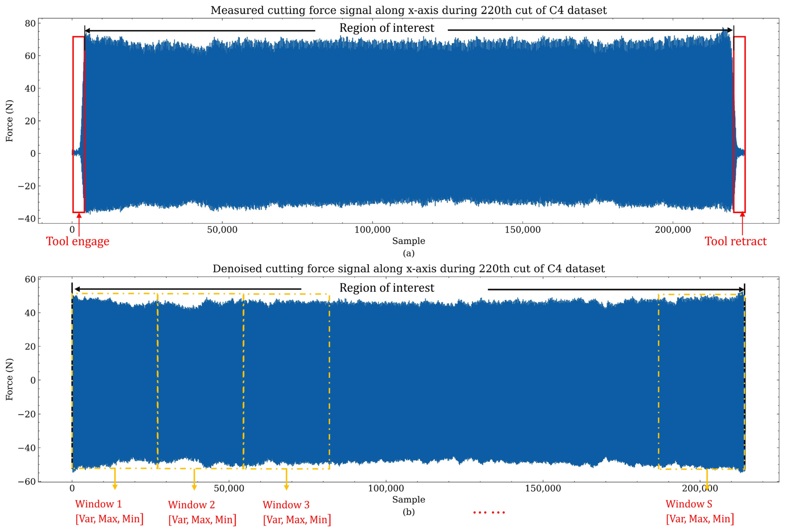Click the 'Window 3' label
Image resolution: width=785 pixels, height=532 pixels.
click(x=286, y=505)
